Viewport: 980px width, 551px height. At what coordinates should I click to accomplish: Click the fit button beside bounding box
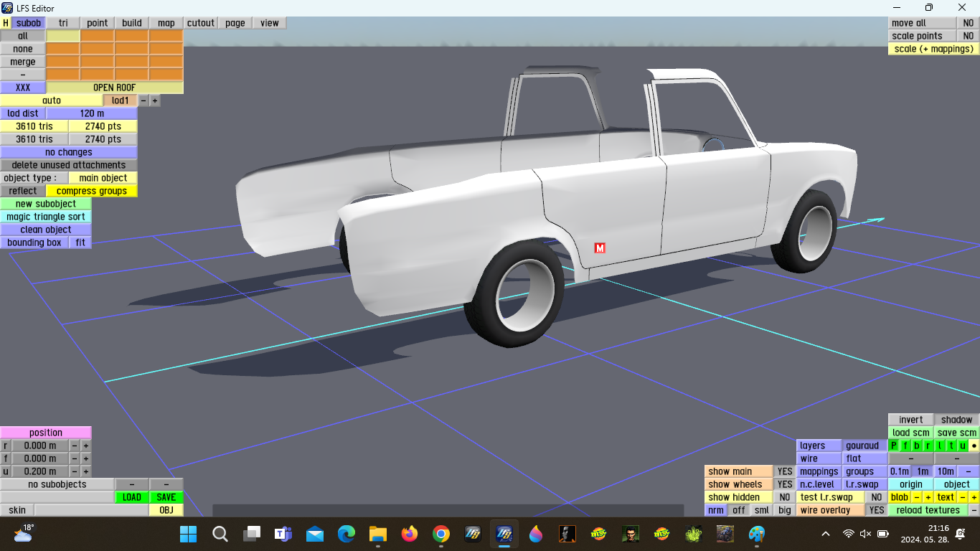[x=80, y=242]
